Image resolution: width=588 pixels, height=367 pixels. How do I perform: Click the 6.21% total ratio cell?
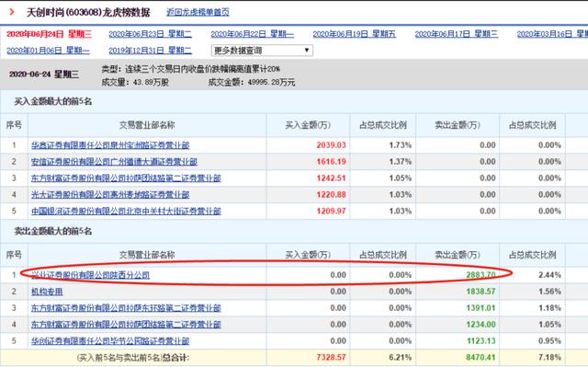pyautogui.click(x=401, y=358)
